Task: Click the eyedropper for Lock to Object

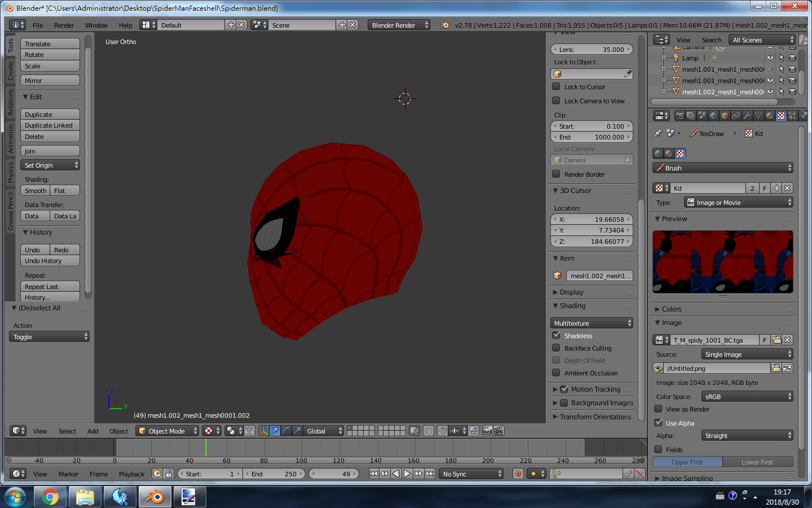Action: [x=628, y=74]
